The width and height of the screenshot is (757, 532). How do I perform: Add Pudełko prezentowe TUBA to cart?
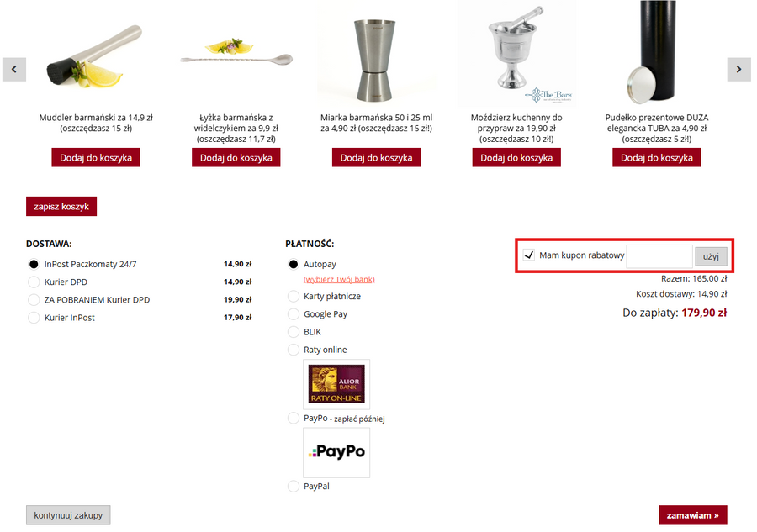pos(656,157)
